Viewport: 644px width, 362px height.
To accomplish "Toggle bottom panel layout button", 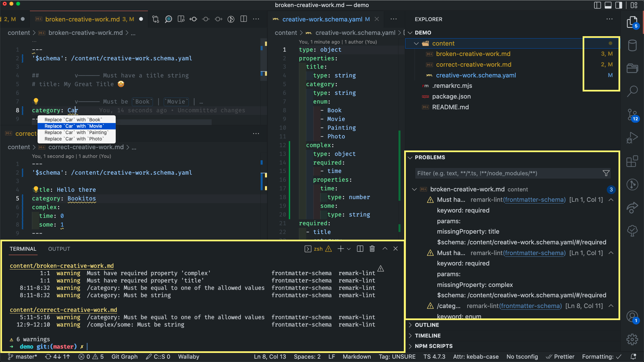I will pos(608,5).
